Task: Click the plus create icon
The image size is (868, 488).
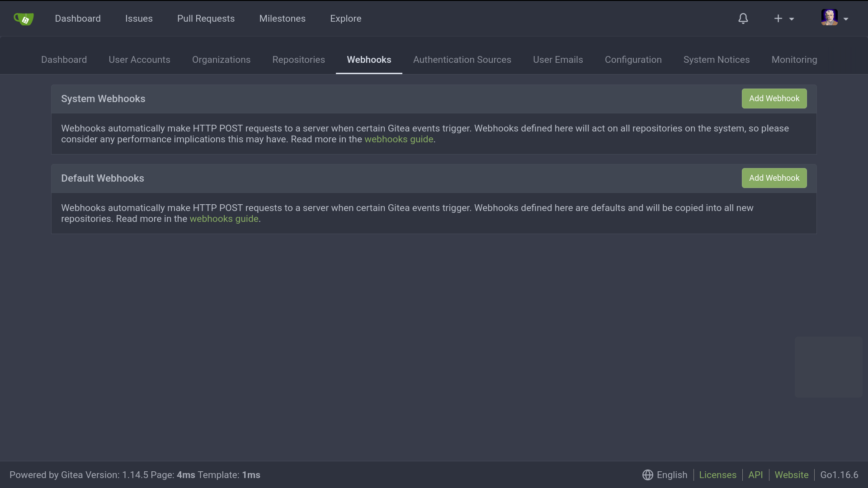Action: click(x=778, y=19)
